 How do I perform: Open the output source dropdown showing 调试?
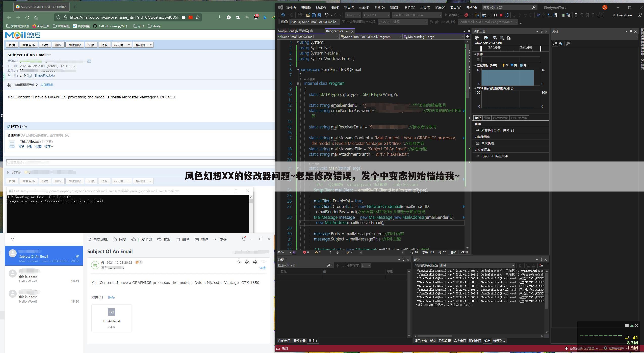click(x=477, y=265)
